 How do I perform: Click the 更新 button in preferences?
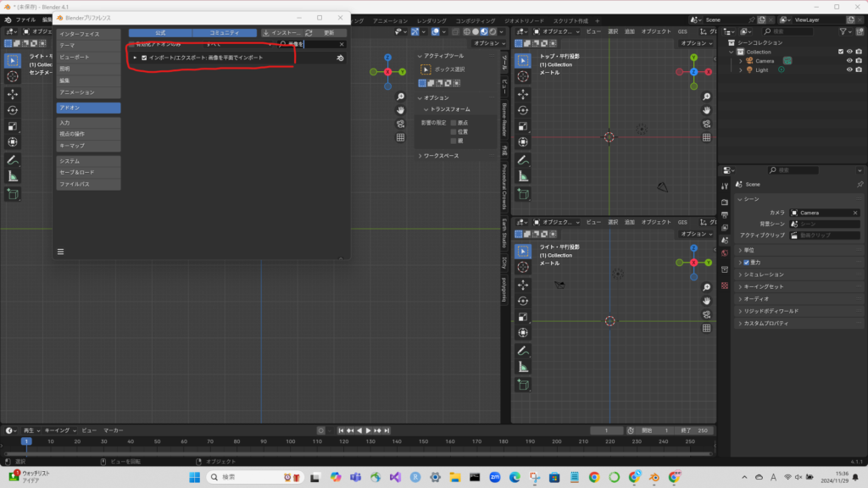pos(330,32)
